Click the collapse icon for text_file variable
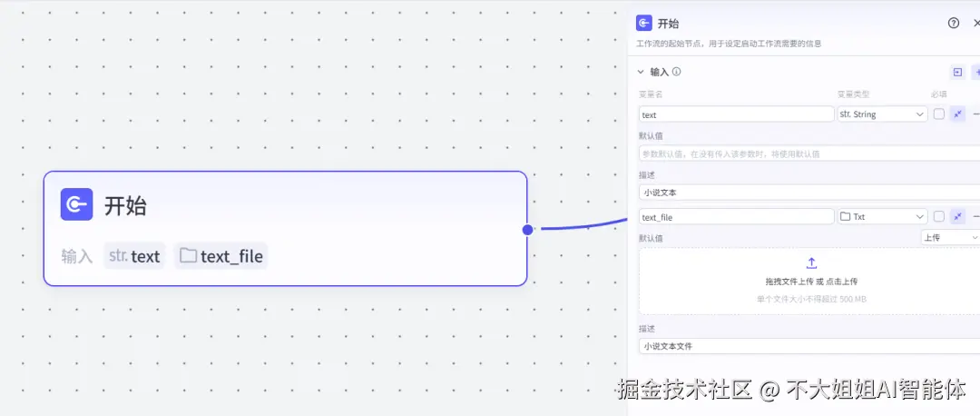The image size is (980, 416). click(957, 216)
